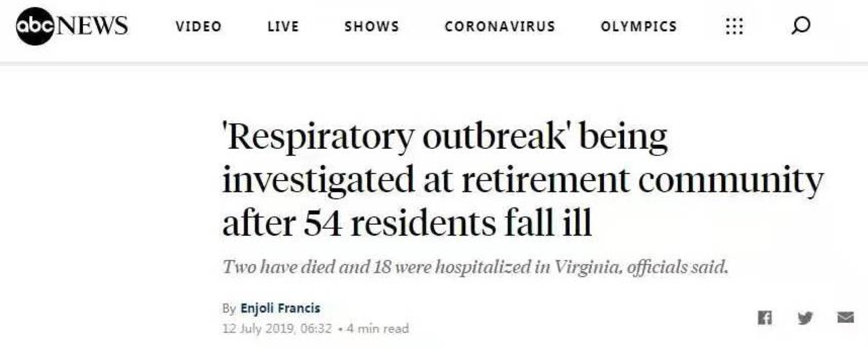Click the word Virginia in the subheading
This screenshot has height=348, width=868.
587,267
